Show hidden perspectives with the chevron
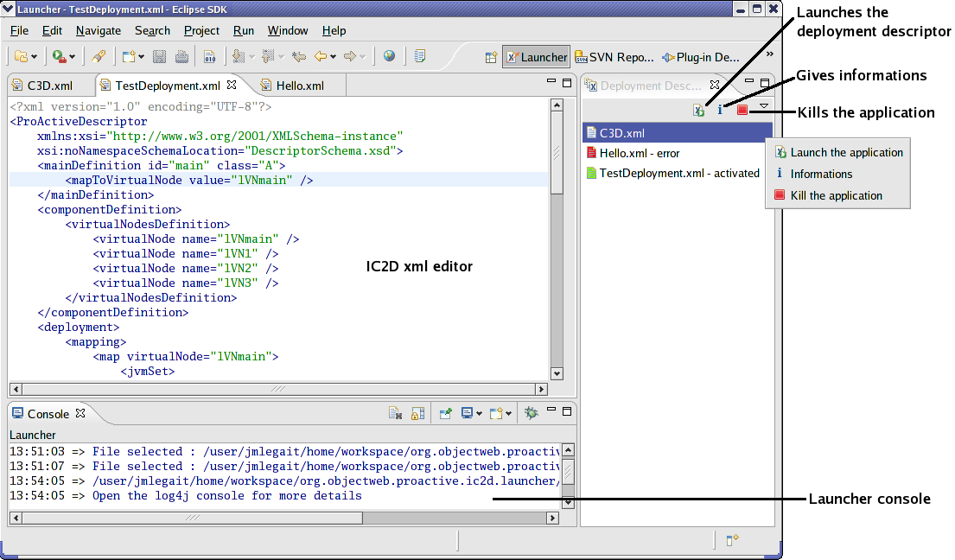Viewport: 955px width, 560px height. click(x=769, y=54)
